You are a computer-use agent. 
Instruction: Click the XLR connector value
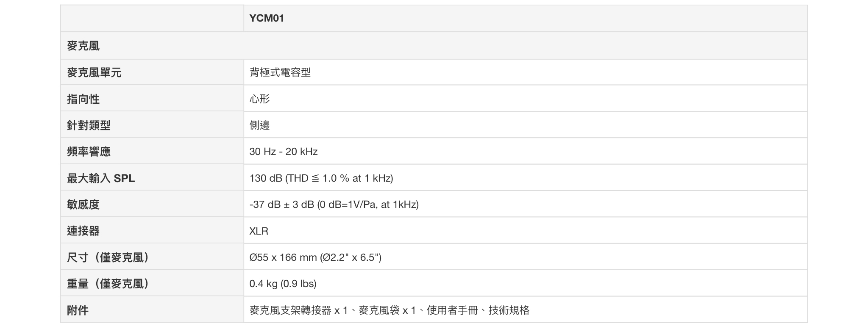[x=259, y=231]
